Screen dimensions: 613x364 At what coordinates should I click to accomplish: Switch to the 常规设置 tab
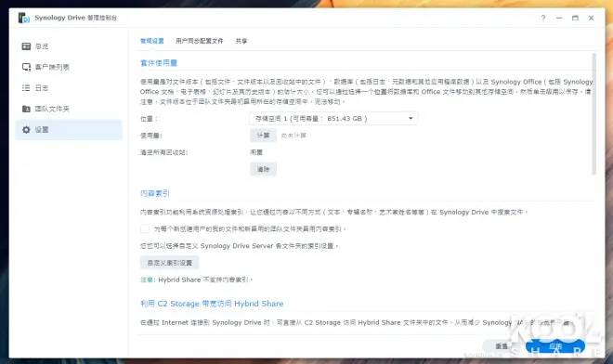point(152,41)
